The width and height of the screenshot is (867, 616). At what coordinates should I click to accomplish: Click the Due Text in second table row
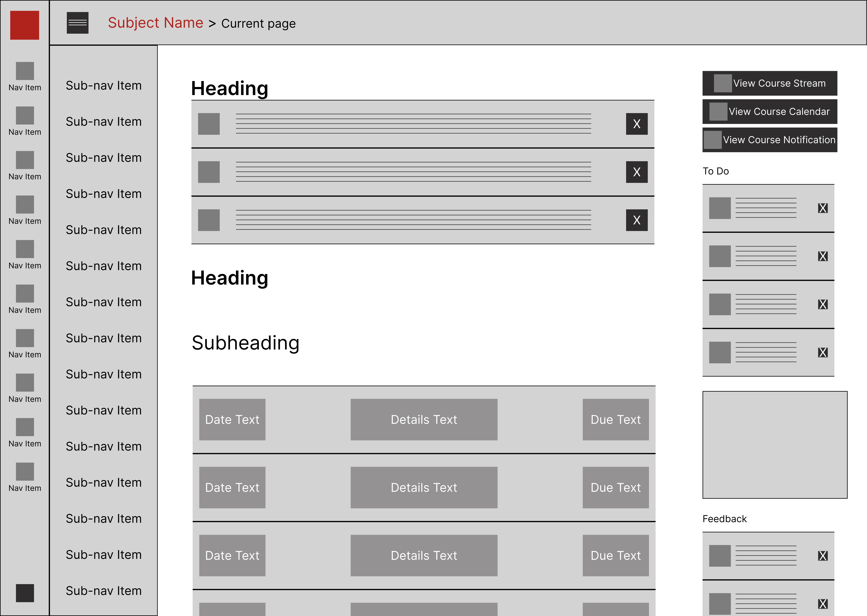(616, 487)
